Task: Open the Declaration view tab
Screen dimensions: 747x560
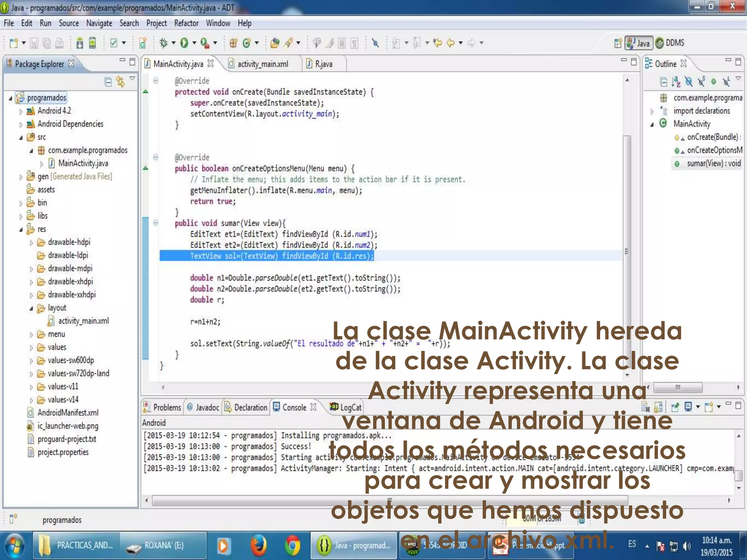Action: [x=246, y=407]
